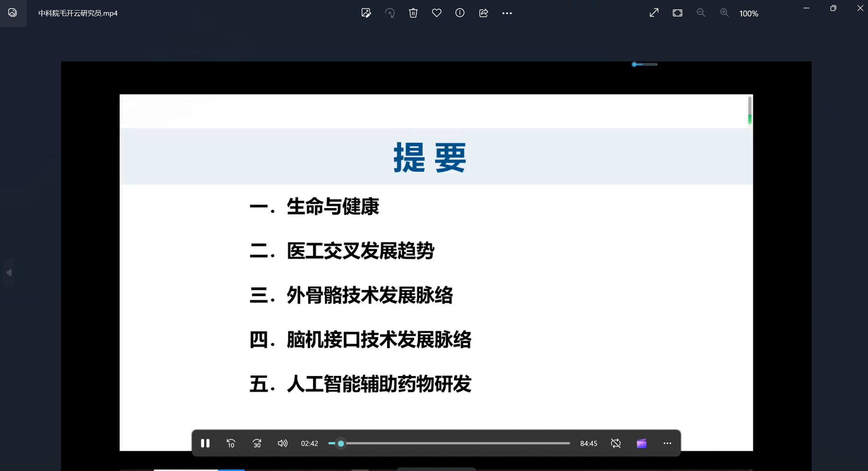
Task: Minimize the Photos window
Action: click(806, 8)
